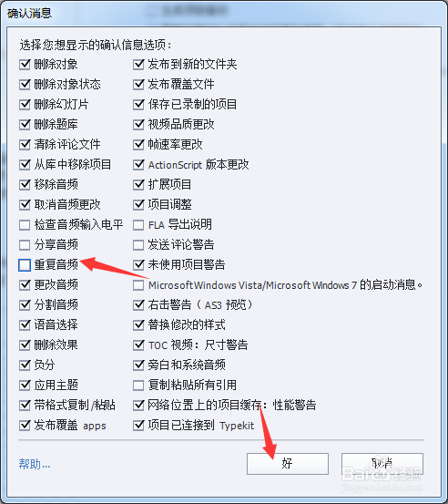Viewport: 448px width, 504px height.
Task: Uncheck 发布到新的文件夹 checkbox
Action: [138, 65]
